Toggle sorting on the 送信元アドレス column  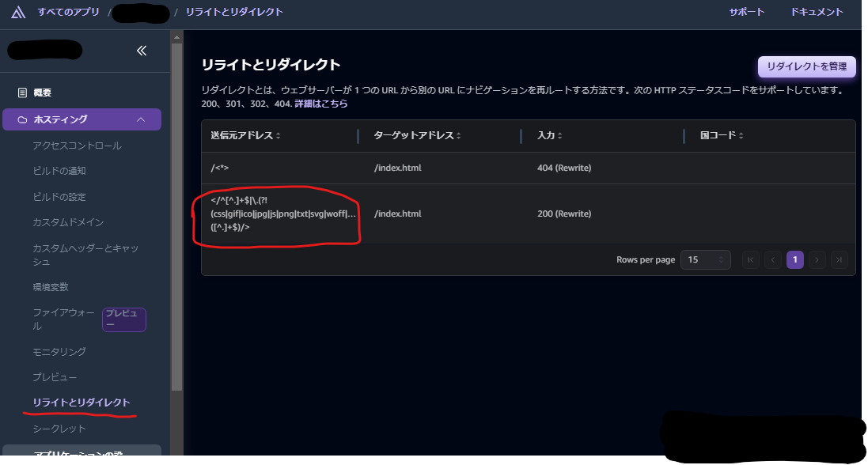[x=277, y=135]
